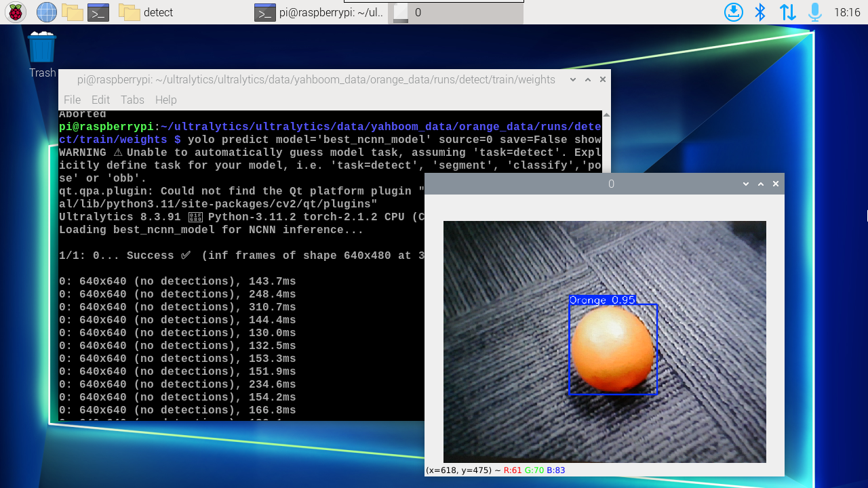Open the Raspberry Pi main menu
868x488 pixels.
coord(15,12)
